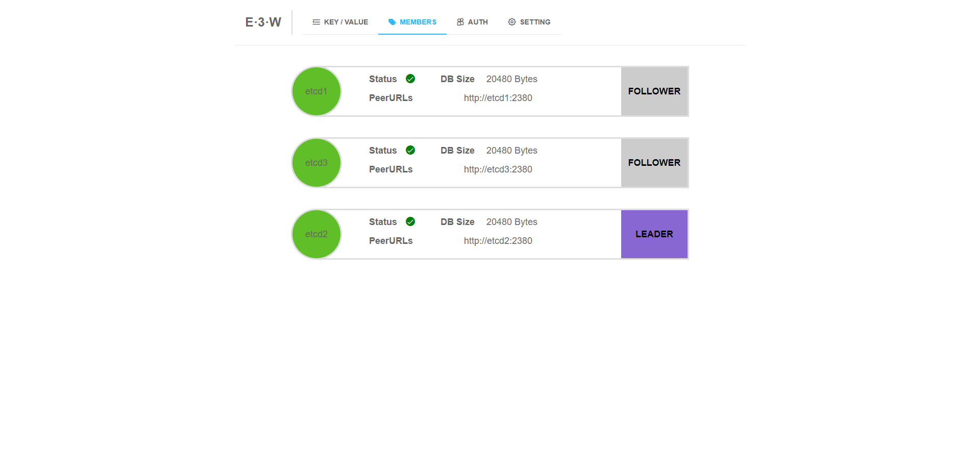The image size is (980, 474).
Task: Click etcd2's 20480 Bytes value
Action: tap(512, 222)
